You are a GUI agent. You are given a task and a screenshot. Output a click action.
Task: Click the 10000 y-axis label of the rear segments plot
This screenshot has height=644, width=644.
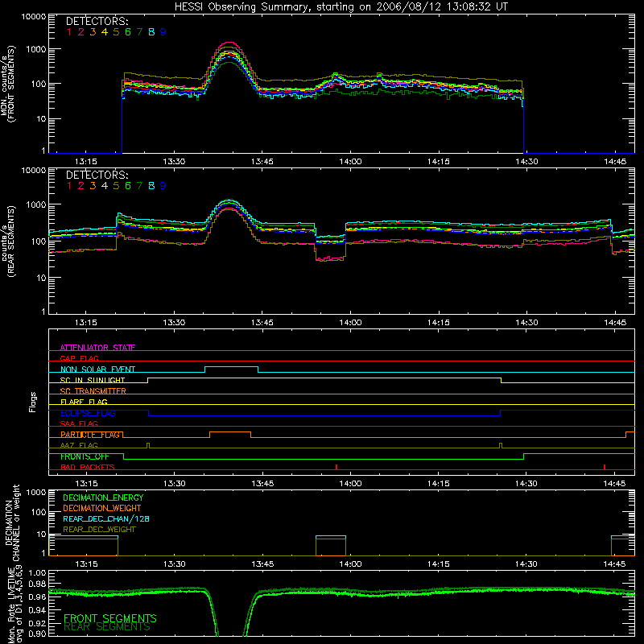(34, 171)
